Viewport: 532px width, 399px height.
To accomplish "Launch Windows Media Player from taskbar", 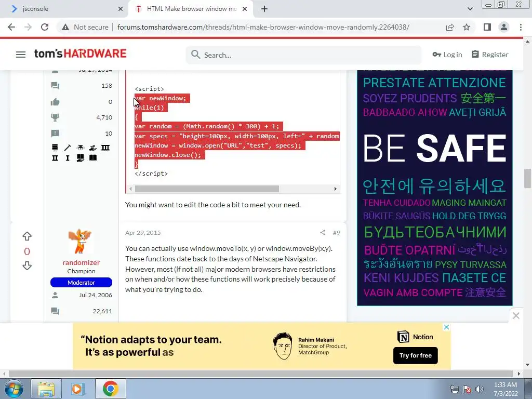I will (x=78, y=389).
